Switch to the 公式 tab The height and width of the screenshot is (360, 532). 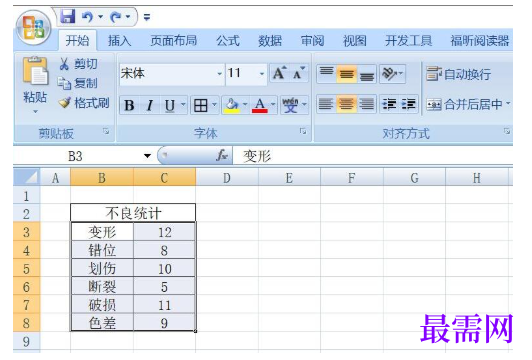[x=228, y=41]
